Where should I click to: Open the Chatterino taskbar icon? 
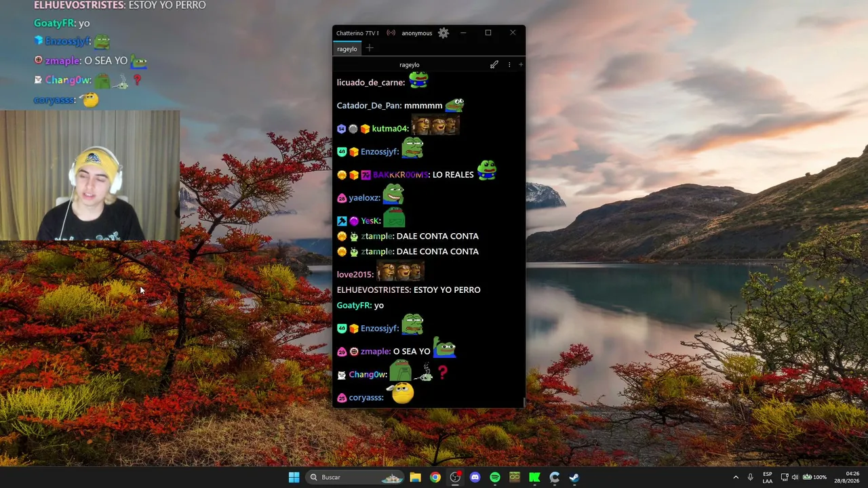(x=554, y=477)
